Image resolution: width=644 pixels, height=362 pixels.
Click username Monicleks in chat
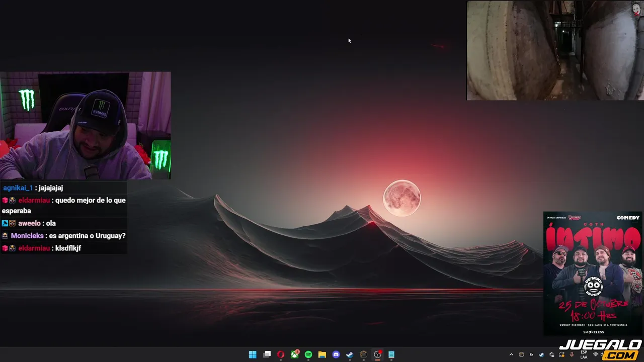[27, 236]
